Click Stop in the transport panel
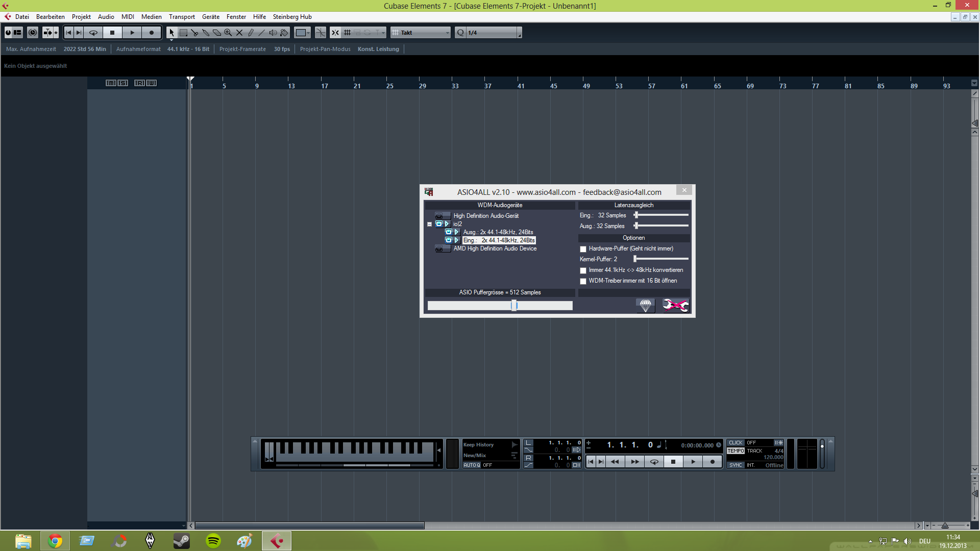The height and width of the screenshot is (551, 980). (673, 462)
